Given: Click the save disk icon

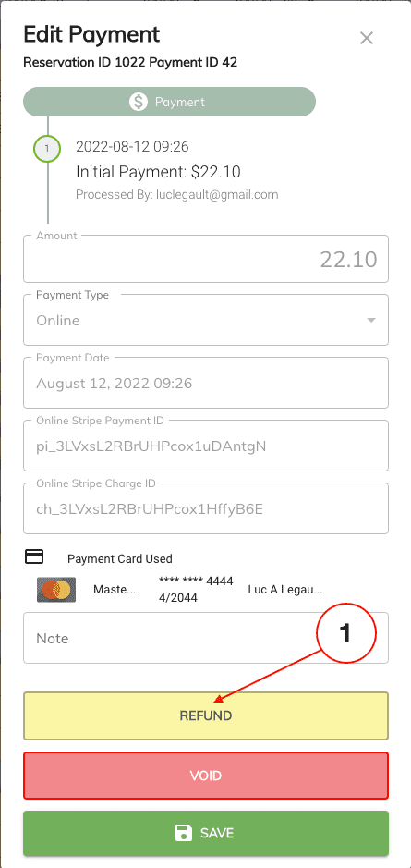Looking at the screenshot, I should click(x=183, y=833).
